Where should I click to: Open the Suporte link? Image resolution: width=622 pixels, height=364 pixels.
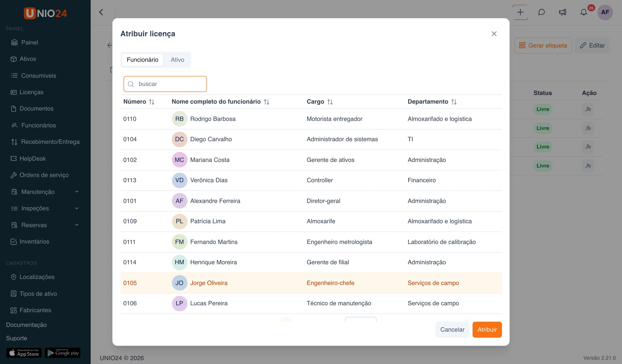17,338
